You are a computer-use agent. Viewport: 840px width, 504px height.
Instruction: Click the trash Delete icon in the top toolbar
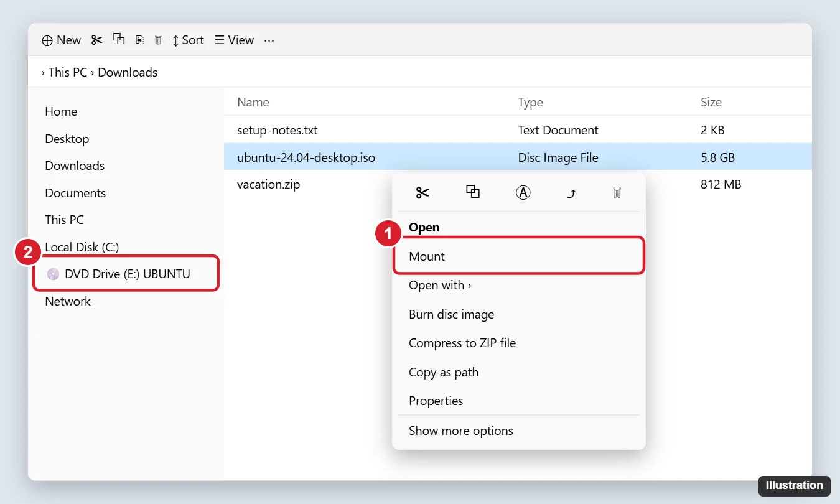(x=158, y=40)
